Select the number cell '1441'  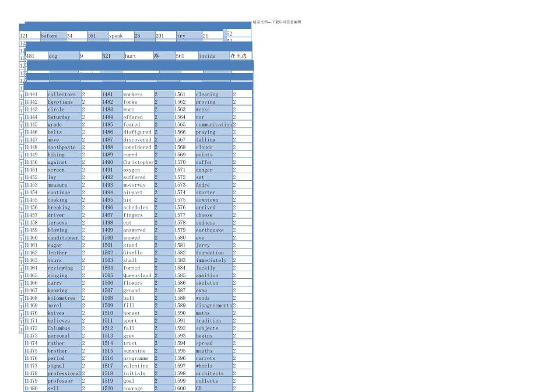click(x=36, y=94)
